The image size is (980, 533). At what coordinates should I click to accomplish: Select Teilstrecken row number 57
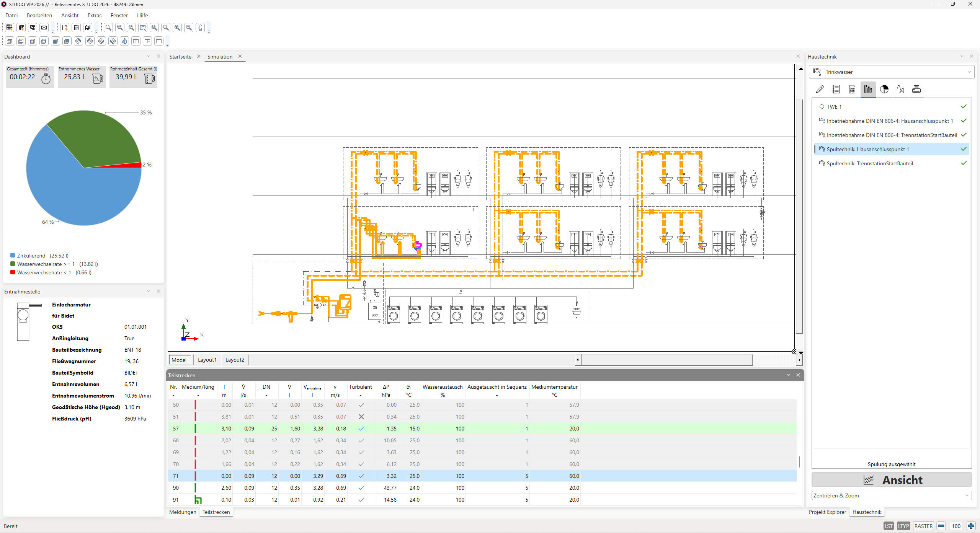[x=482, y=429]
